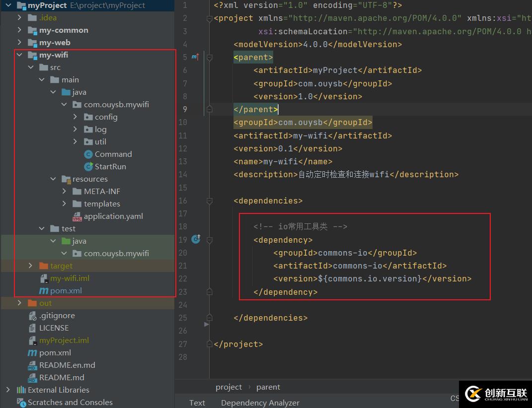
Task: Switch to the Text tab
Action: tap(197, 403)
